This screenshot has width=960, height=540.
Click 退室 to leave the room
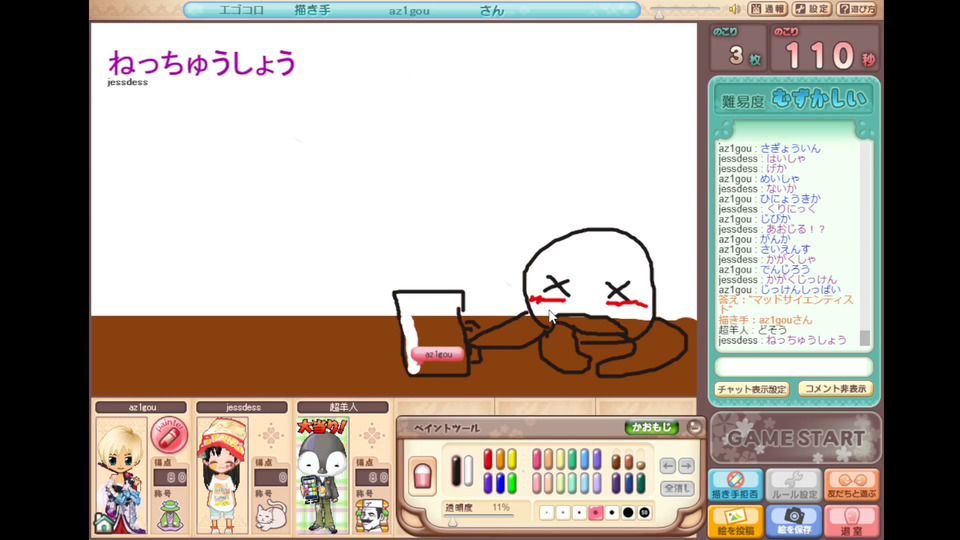[852, 521]
